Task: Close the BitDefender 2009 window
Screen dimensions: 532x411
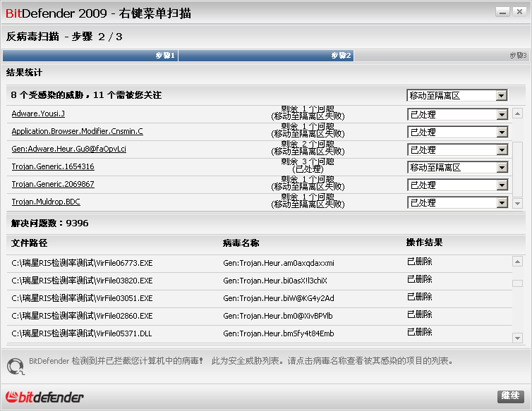Action: coord(519,12)
